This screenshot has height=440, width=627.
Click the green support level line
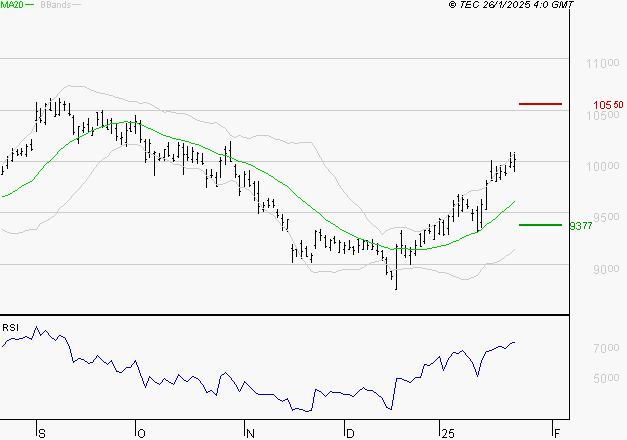(x=540, y=225)
